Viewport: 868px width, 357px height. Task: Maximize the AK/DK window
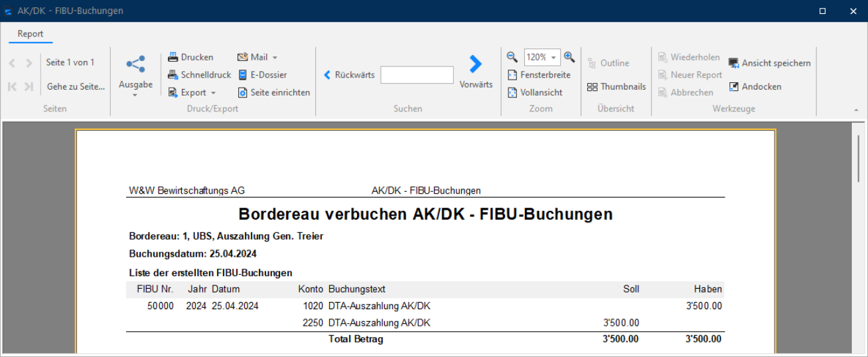pos(822,11)
